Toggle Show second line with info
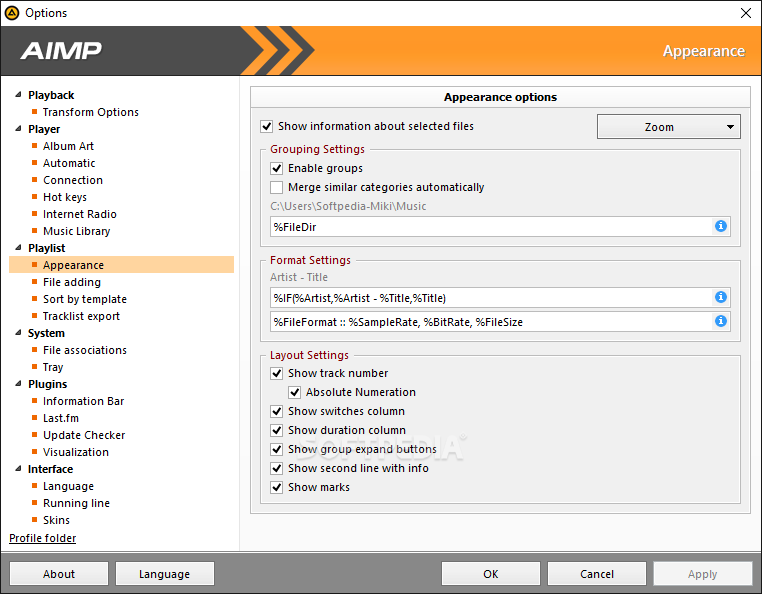762x594 pixels. (x=277, y=468)
